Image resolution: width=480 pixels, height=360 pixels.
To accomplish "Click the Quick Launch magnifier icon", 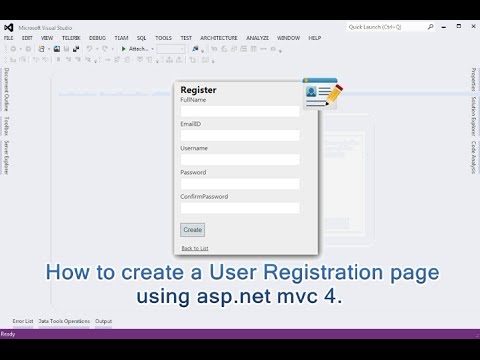I will tap(431, 27).
